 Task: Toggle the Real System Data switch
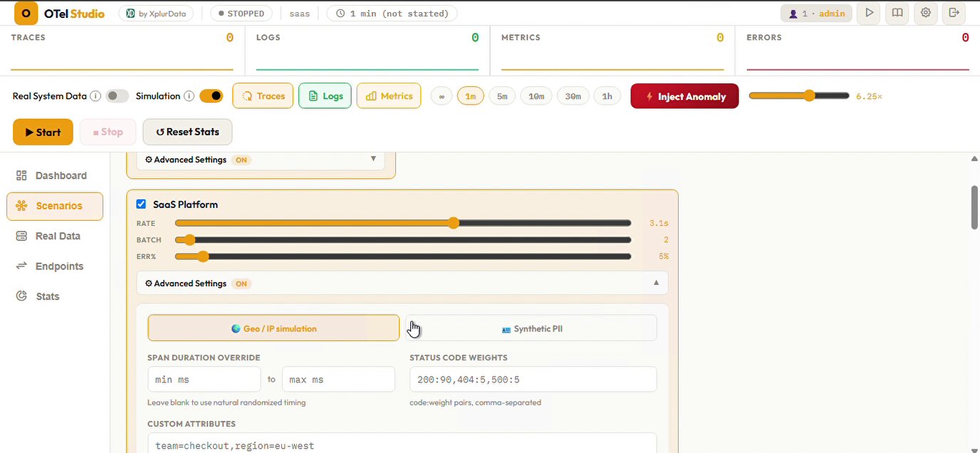coord(118,96)
